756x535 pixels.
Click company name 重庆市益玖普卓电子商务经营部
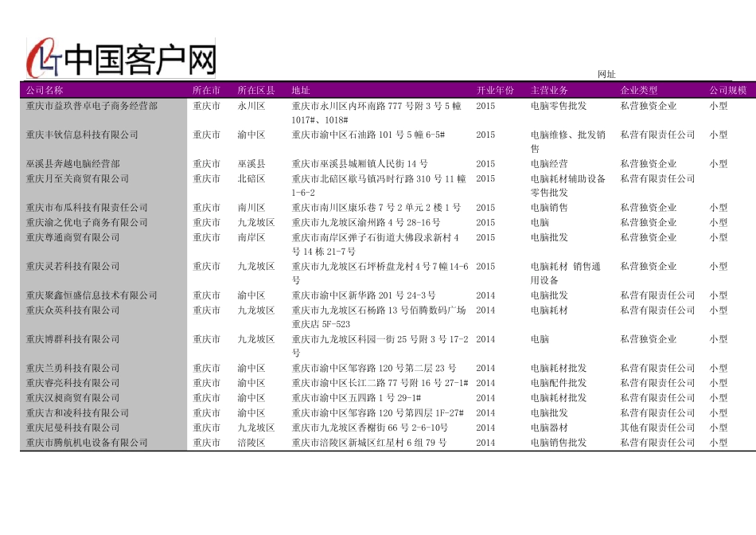click(x=92, y=106)
